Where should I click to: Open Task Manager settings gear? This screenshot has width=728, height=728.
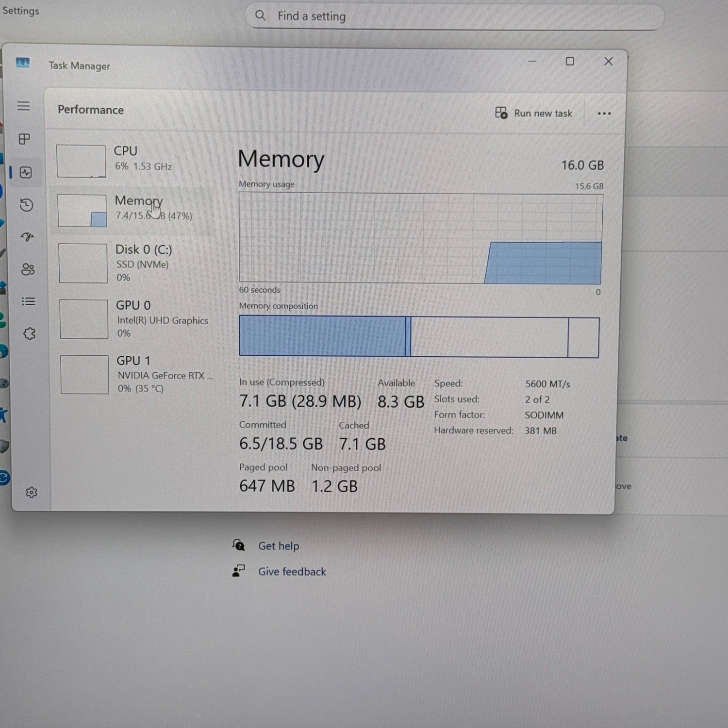click(32, 492)
